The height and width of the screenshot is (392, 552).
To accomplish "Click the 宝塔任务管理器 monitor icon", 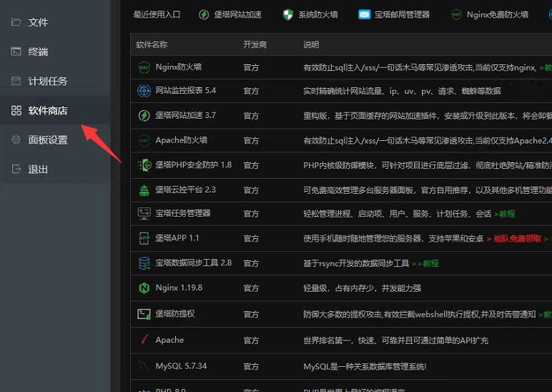I will [144, 213].
